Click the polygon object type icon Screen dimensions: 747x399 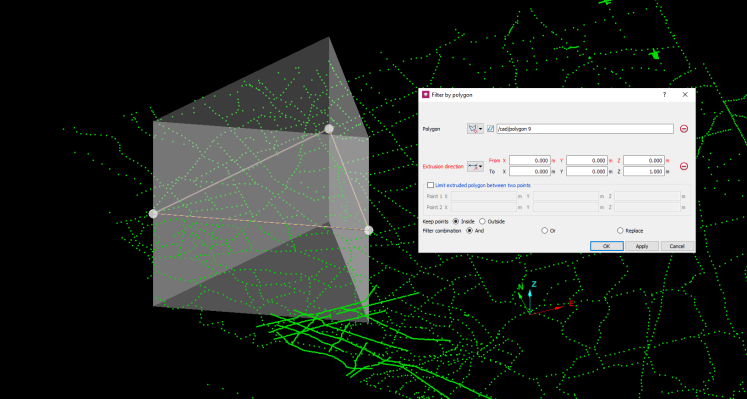click(490, 129)
